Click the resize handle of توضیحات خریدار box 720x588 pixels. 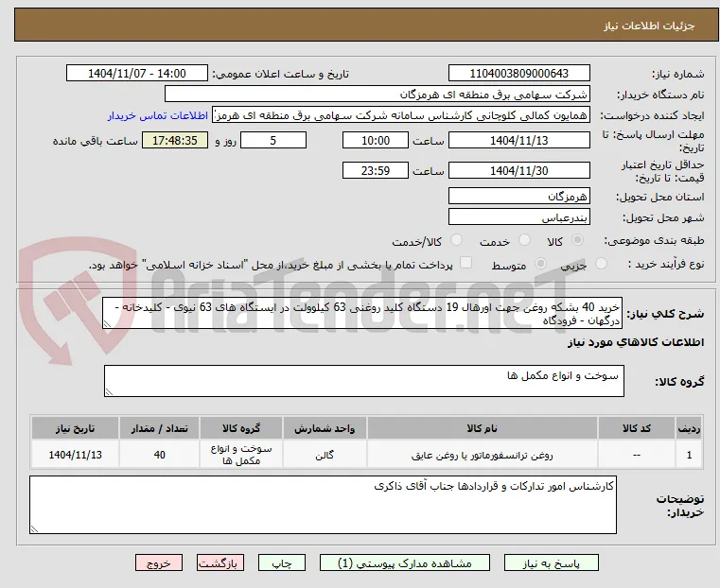click(34, 528)
